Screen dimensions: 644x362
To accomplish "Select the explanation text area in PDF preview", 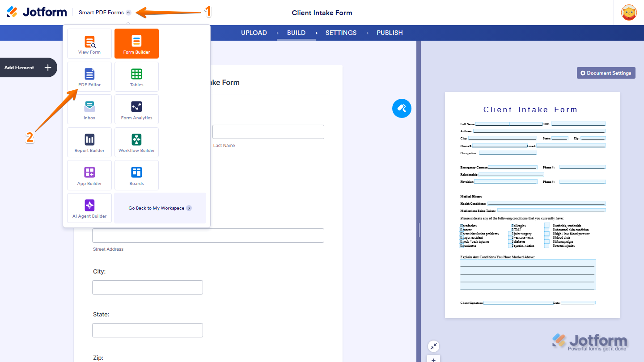I will point(528,274).
